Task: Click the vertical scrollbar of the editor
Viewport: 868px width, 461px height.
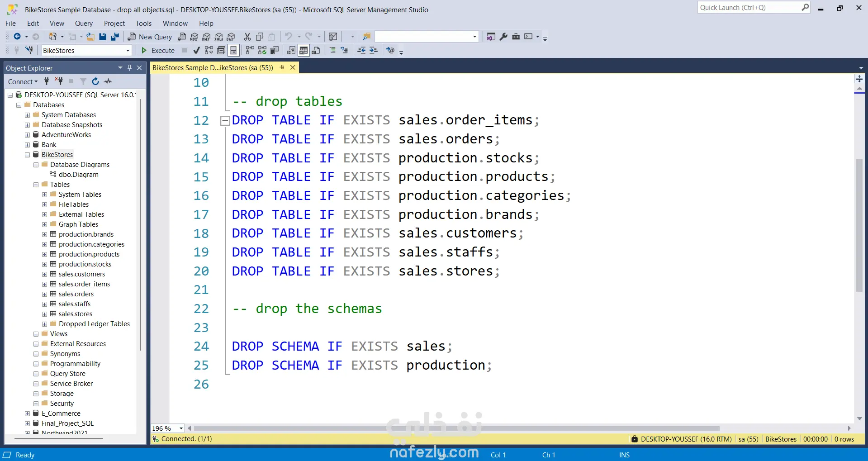Action: coord(859,225)
